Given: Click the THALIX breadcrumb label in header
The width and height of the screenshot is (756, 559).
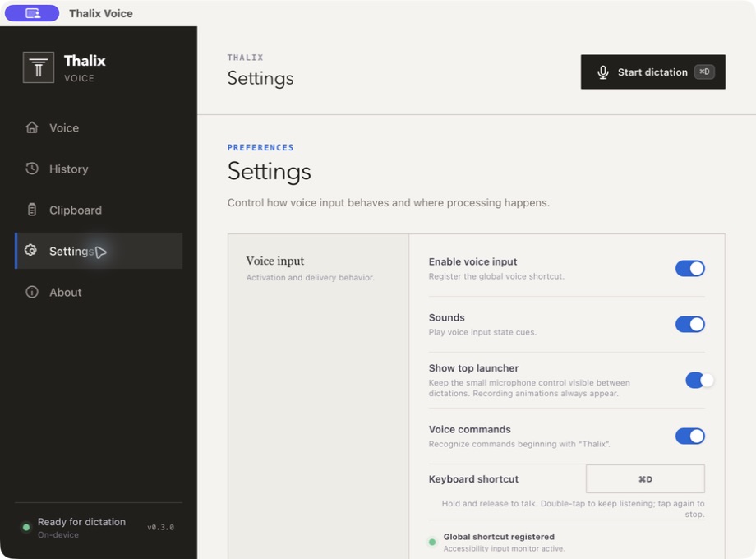Looking at the screenshot, I should click(x=246, y=58).
